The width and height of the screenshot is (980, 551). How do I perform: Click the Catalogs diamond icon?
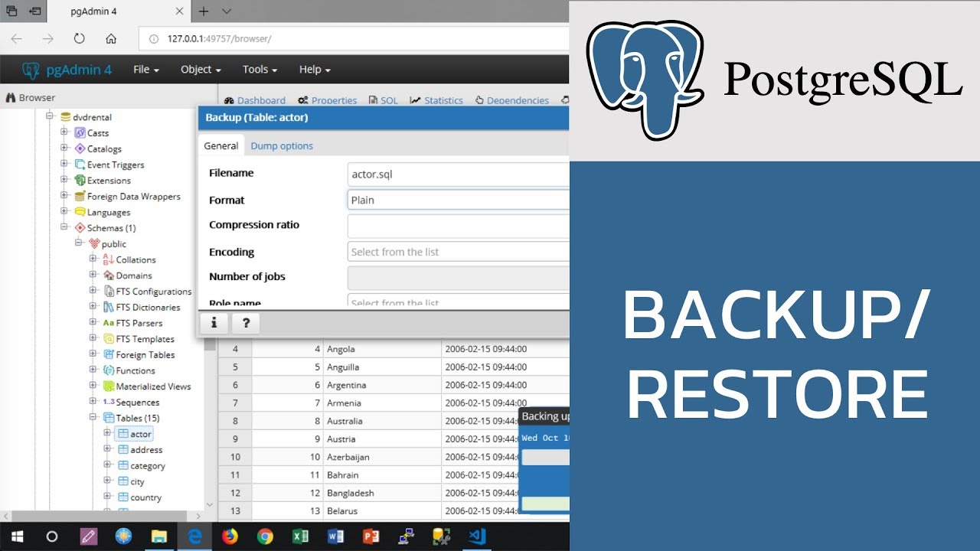pos(80,149)
